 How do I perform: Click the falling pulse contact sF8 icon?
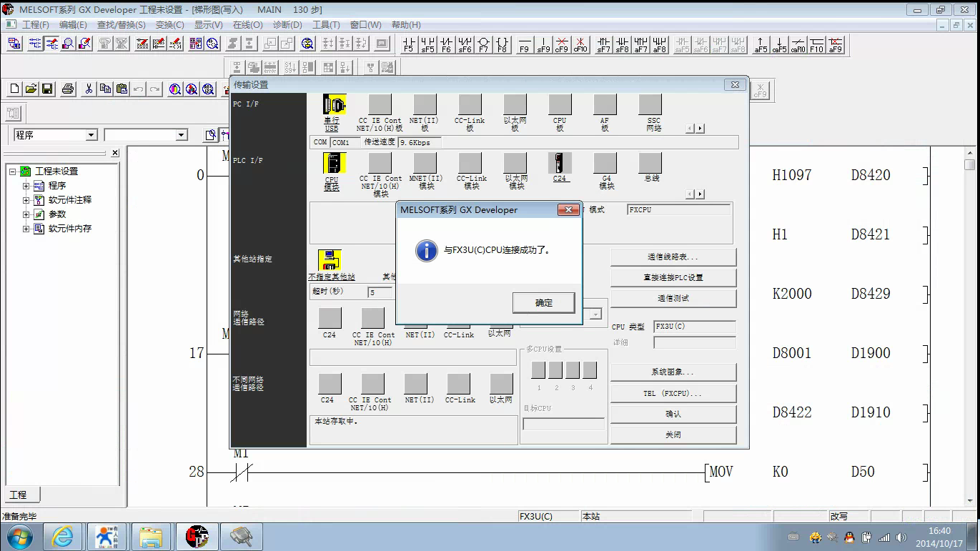623,45
